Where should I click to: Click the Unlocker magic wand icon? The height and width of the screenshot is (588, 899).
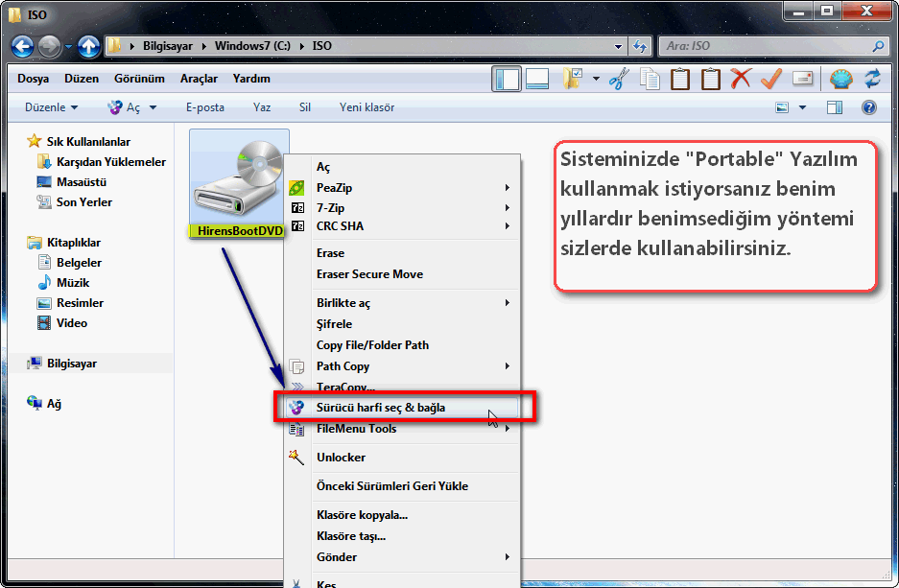[296, 458]
